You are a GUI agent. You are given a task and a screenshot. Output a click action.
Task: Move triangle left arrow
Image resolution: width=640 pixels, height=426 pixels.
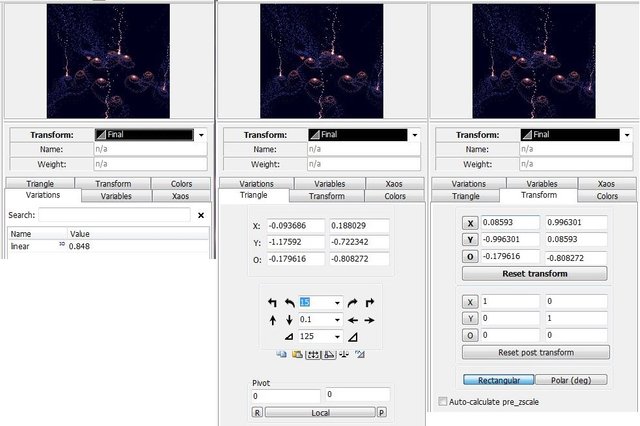click(x=353, y=320)
